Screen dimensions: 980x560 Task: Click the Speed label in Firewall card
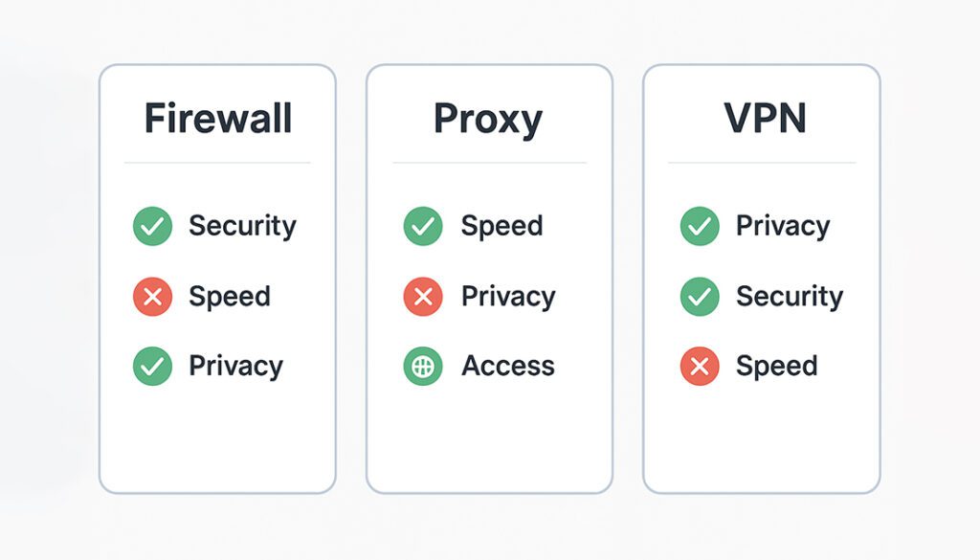click(x=230, y=297)
